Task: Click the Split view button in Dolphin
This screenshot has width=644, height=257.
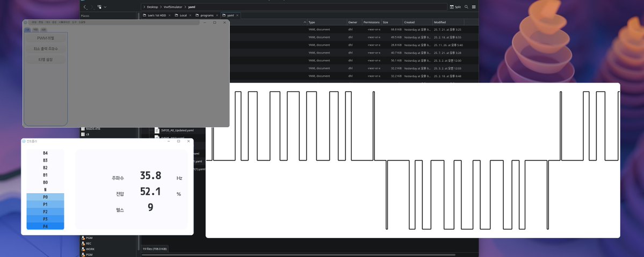Action: pyautogui.click(x=455, y=7)
